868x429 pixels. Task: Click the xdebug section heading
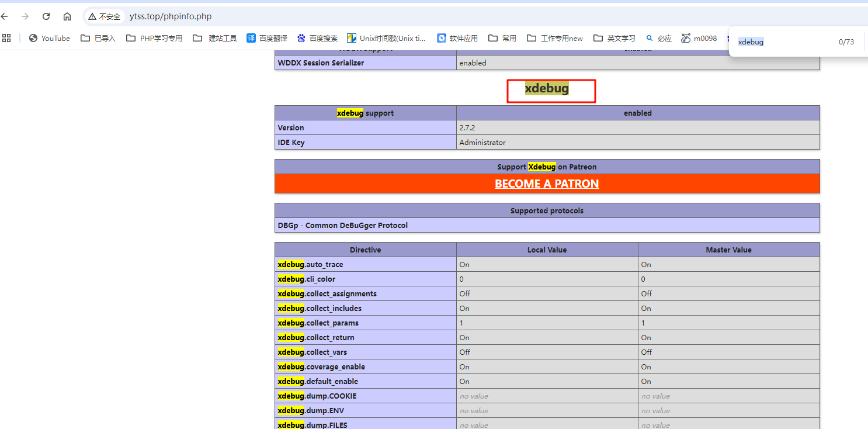pos(547,88)
